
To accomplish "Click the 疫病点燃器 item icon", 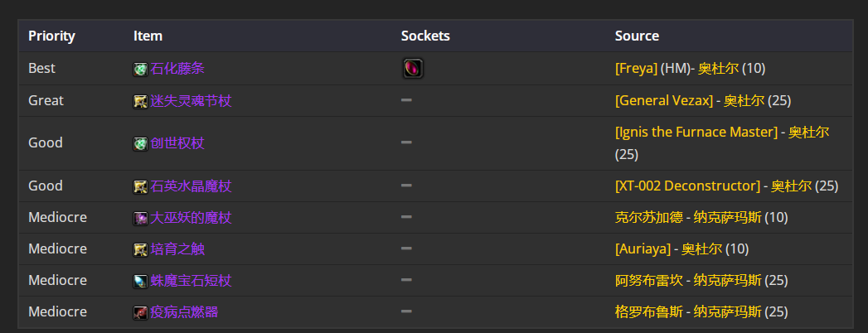I will click(x=141, y=312).
